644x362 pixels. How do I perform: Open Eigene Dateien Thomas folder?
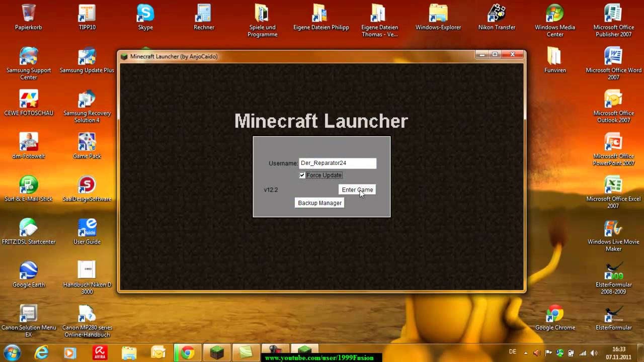(x=379, y=20)
